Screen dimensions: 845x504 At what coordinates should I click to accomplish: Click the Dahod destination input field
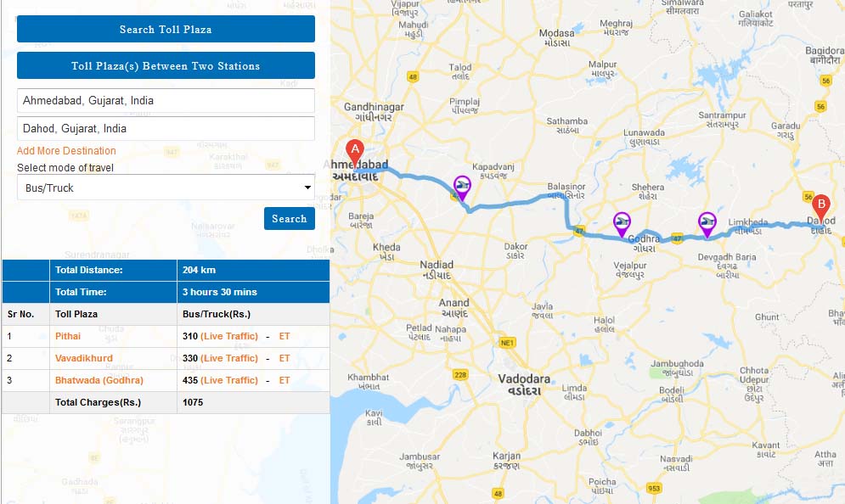(x=166, y=129)
